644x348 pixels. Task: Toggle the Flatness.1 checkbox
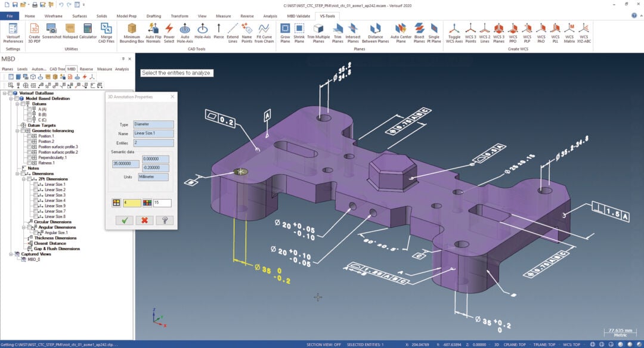pos(30,162)
